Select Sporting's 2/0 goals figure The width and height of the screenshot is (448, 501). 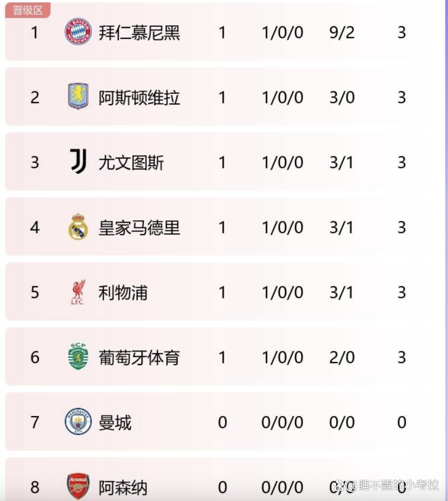pyautogui.click(x=342, y=358)
